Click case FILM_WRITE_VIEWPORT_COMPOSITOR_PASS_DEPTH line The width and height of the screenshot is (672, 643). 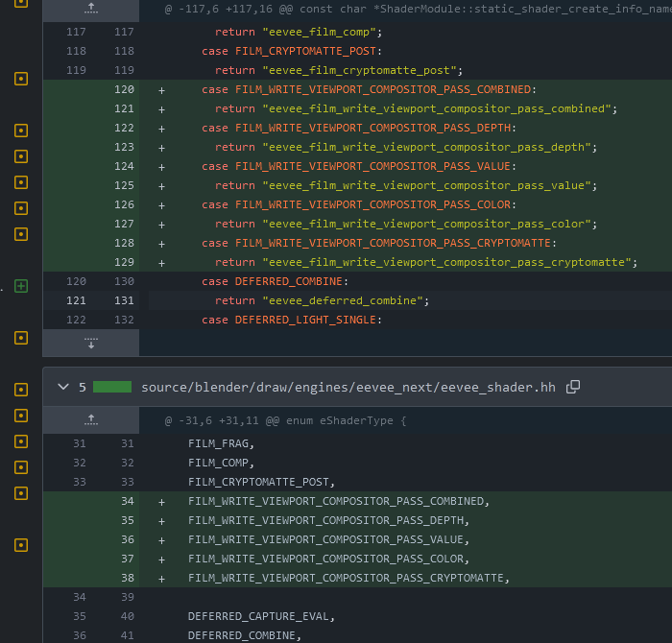click(x=359, y=128)
